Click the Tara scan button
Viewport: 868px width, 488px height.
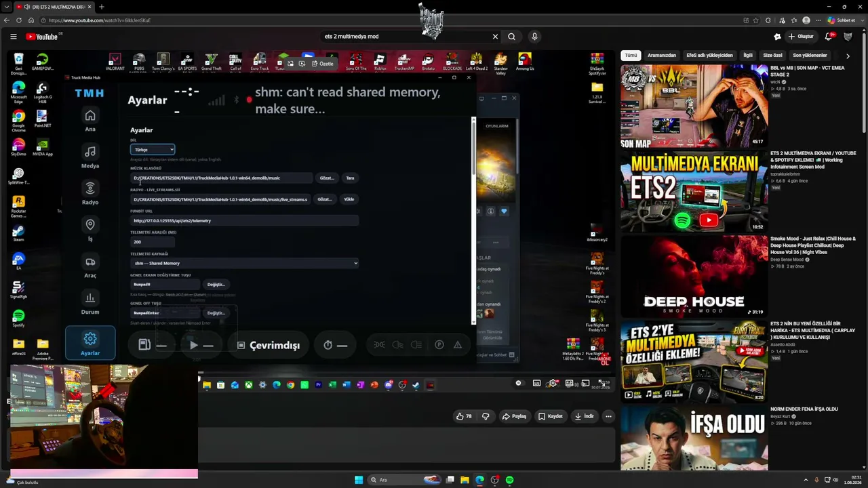click(350, 178)
